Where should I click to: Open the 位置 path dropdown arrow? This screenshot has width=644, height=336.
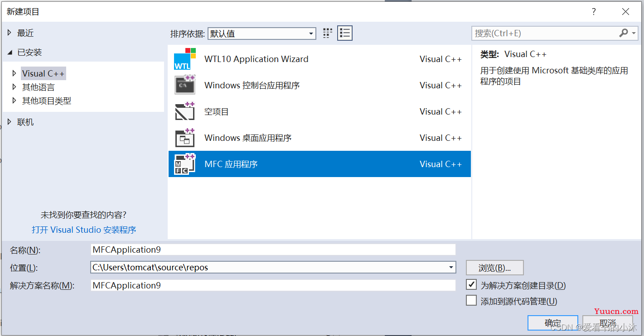tap(451, 267)
